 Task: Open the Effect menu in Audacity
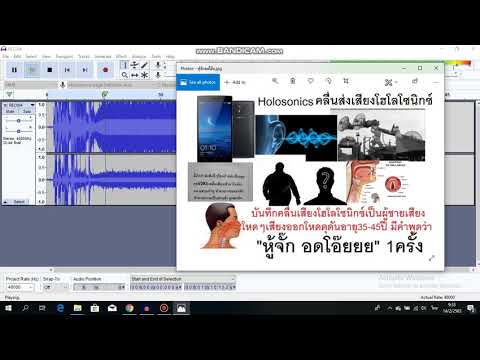121,56
